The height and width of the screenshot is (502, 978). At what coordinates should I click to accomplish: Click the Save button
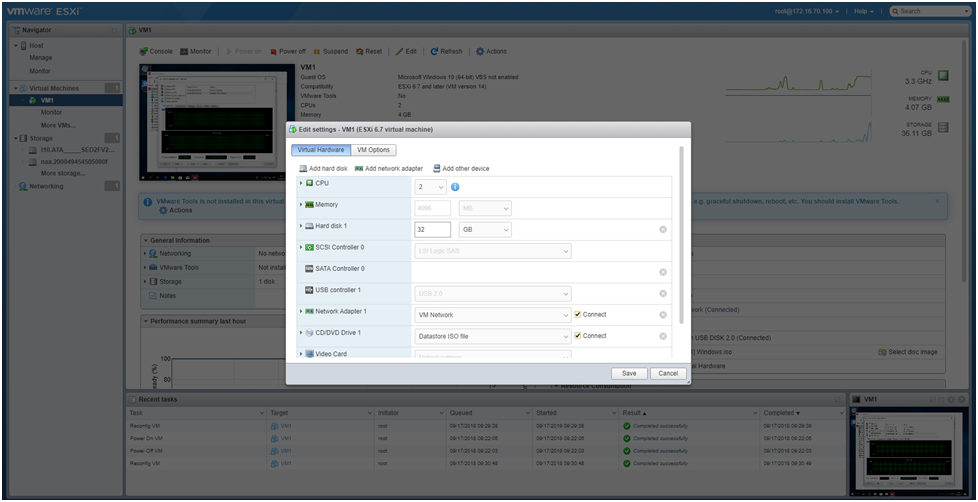pos(629,374)
